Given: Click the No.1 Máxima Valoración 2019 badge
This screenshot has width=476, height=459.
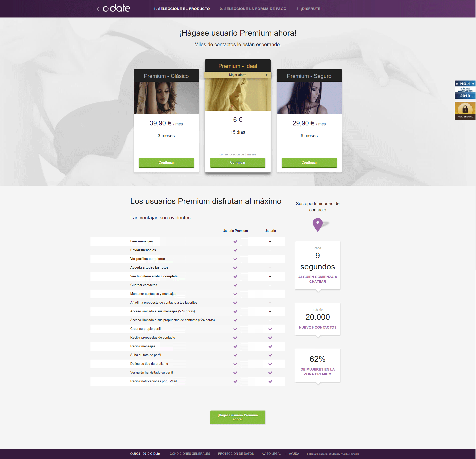Looking at the screenshot, I should 465,90.
